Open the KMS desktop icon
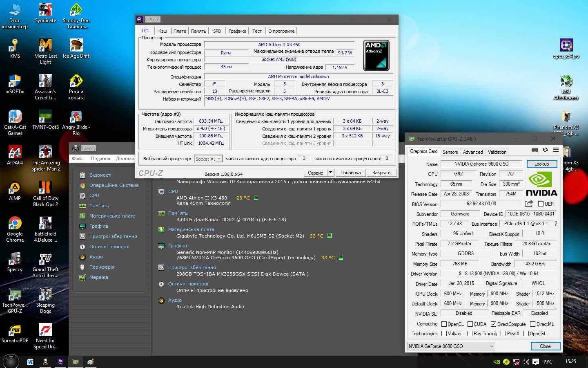588x368 pixels. tap(15, 49)
